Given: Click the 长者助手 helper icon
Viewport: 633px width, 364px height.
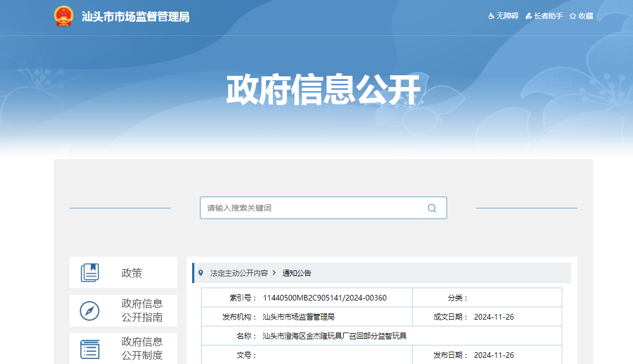Looking at the screenshot, I should pyautogui.click(x=529, y=16).
